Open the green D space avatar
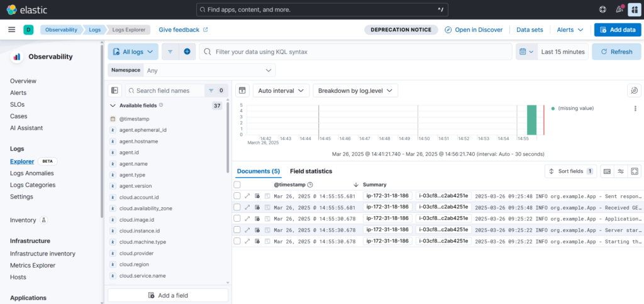 (x=28, y=30)
